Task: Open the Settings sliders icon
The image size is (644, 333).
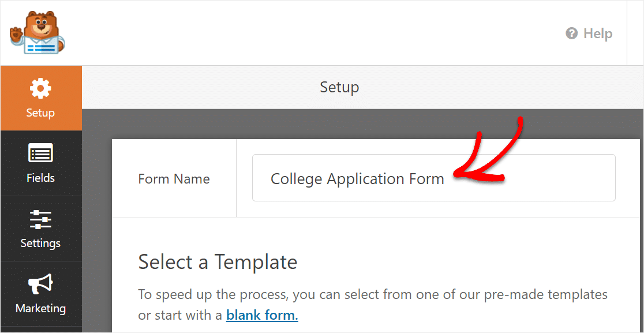Action: pos(40,220)
